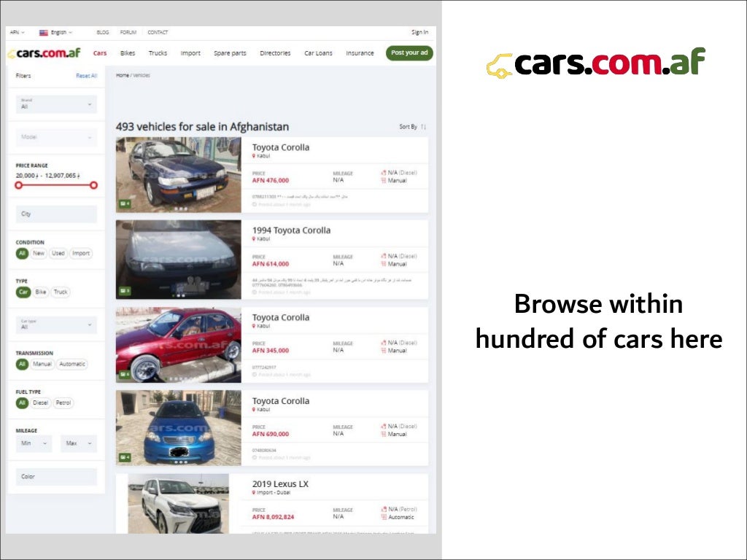The width and height of the screenshot is (747, 560).
Task: Click the location pin of the first Toyota Corolla
Action: [254, 156]
